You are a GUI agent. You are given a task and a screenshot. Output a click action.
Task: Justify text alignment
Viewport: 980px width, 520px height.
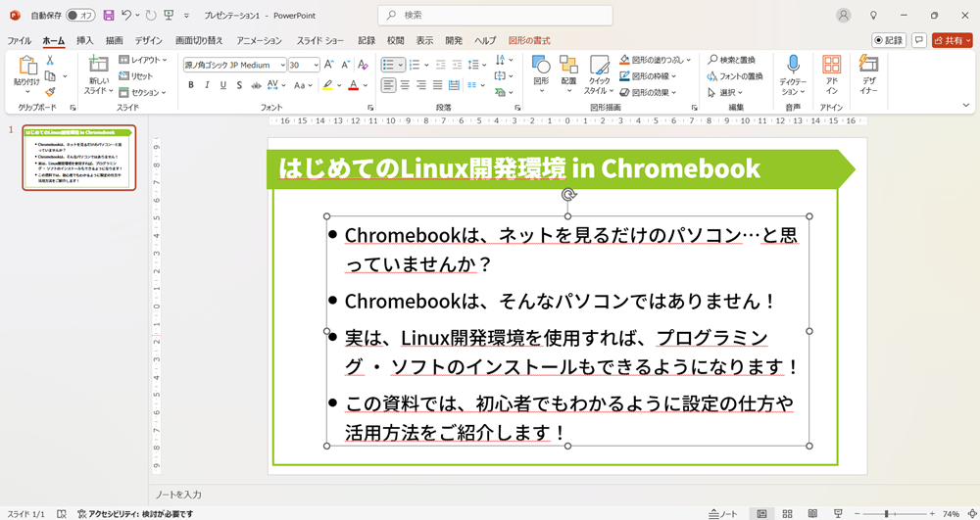(x=437, y=85)
